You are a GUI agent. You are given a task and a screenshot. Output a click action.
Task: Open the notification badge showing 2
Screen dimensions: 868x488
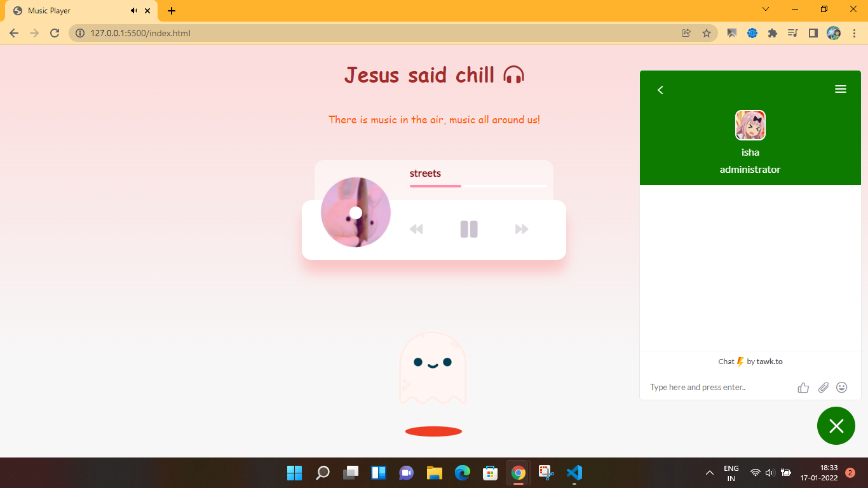[x=850, y=473]
